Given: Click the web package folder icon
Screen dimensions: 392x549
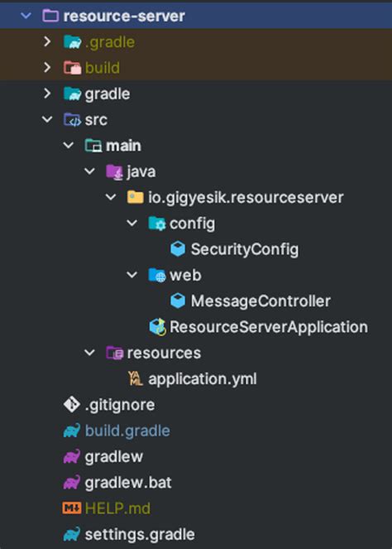Looking at the screenshot, I should tap(156, 275).
